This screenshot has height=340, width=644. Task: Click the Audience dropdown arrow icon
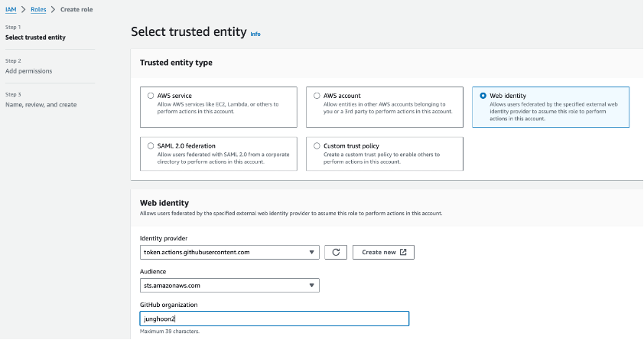[x=312, y=286]
